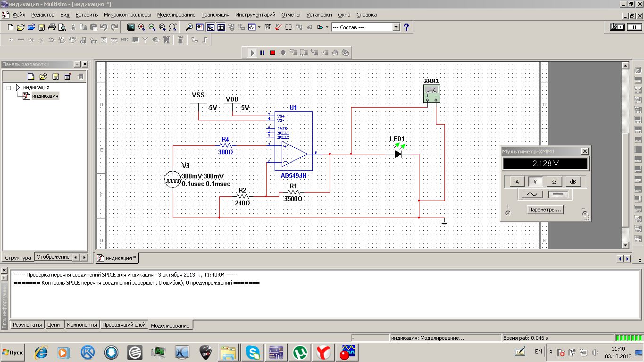Open Multisim help question mark

coord(406,27)
